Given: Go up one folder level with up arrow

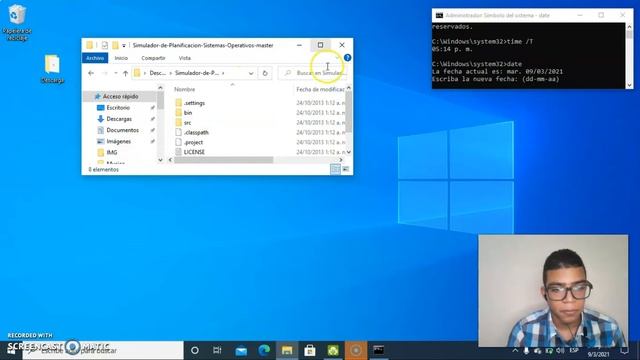Looking at the screenshot, I should pos(125,73).
